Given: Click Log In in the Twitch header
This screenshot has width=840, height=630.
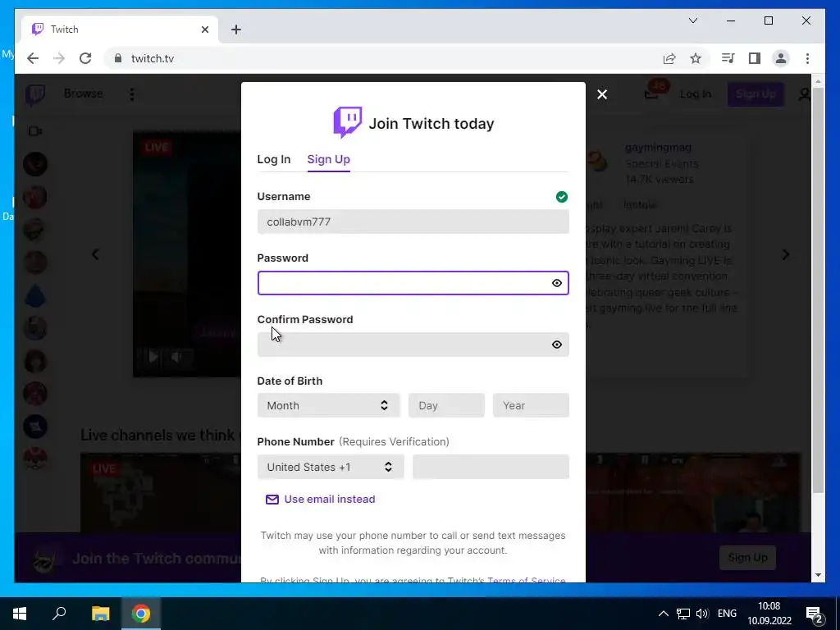Looking at the screenshot, I should (x=696, y=94).
